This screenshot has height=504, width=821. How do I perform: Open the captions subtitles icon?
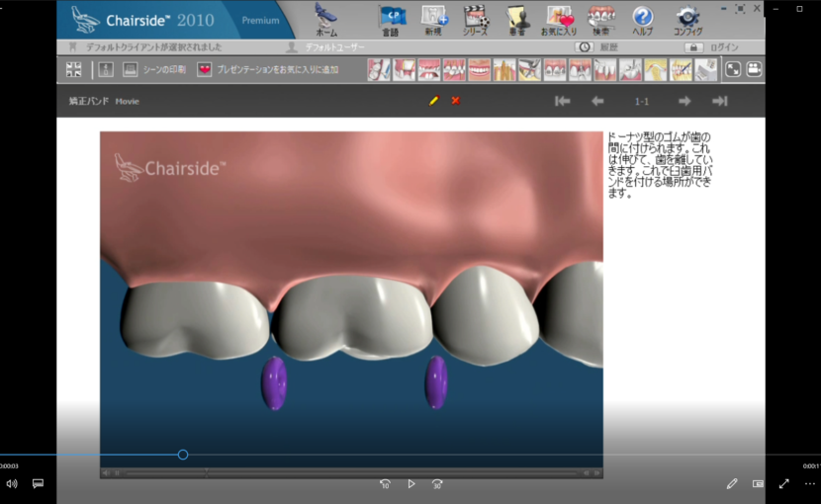point(38,483)
